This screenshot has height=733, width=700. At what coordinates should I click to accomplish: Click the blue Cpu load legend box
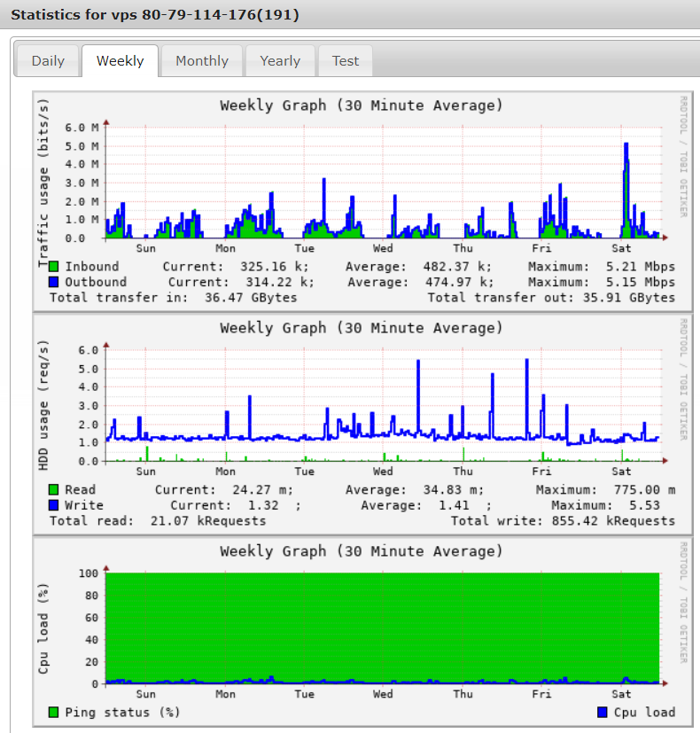[603, 713]
